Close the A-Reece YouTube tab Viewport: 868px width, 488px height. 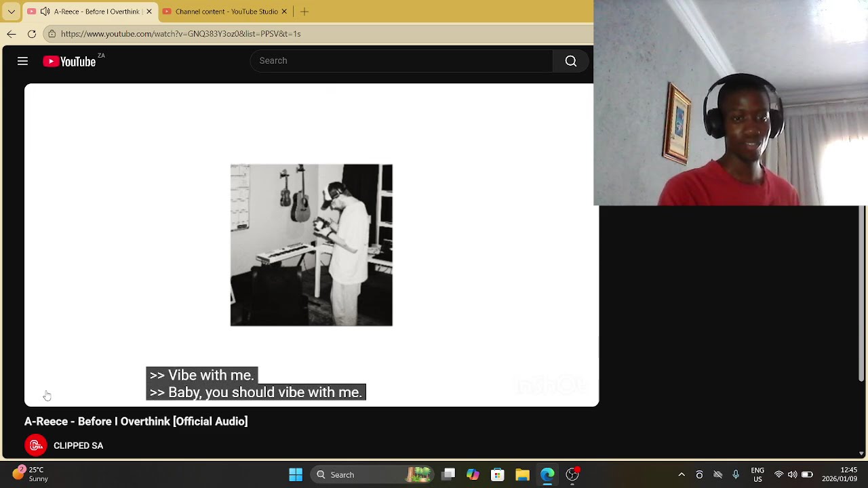[149, 12]
